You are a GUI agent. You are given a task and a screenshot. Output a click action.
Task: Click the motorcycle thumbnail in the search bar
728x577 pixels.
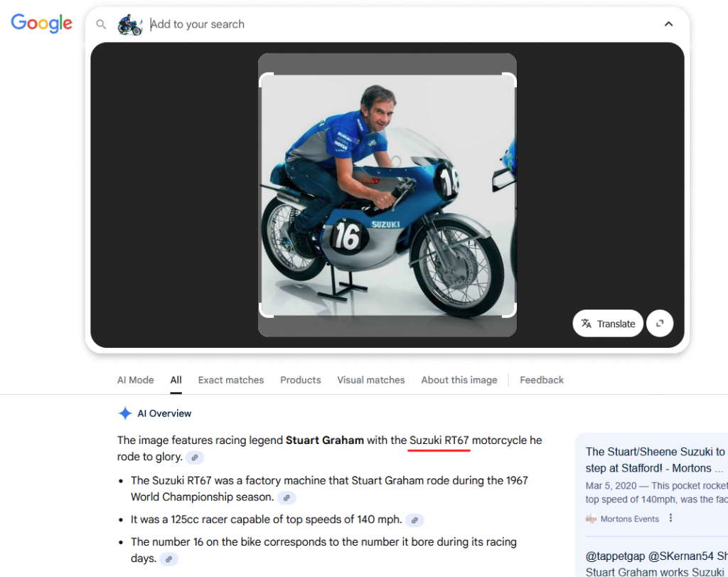tap(130, 24)
